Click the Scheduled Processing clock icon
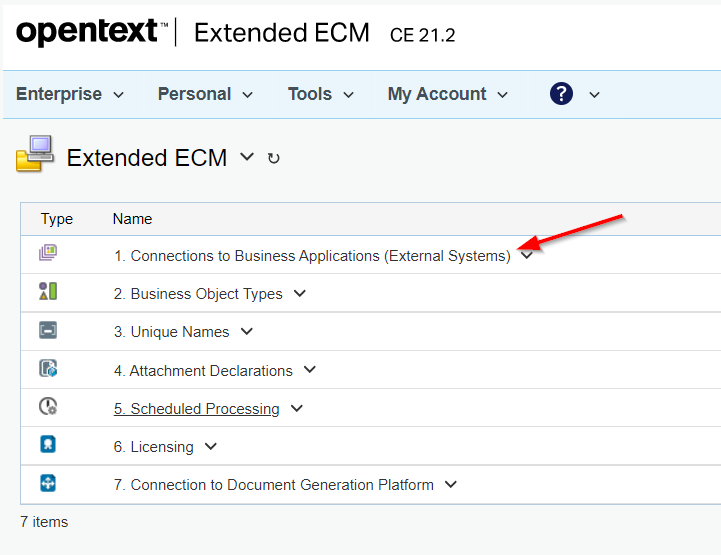 point(48,407)
